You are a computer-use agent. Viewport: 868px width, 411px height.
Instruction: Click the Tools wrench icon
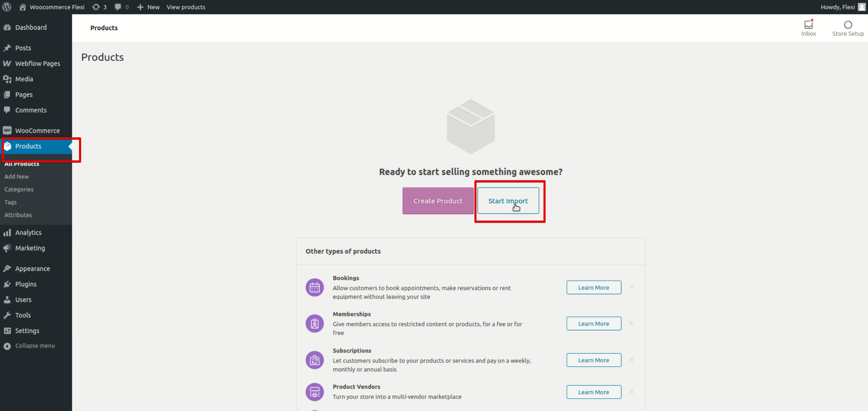click(x=7, y=315)
